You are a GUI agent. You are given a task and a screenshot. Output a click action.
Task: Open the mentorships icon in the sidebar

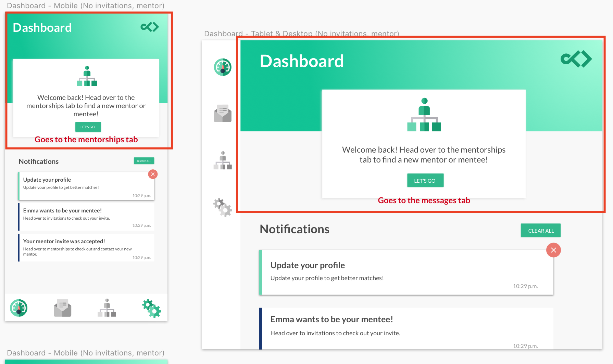coord(223,161)
